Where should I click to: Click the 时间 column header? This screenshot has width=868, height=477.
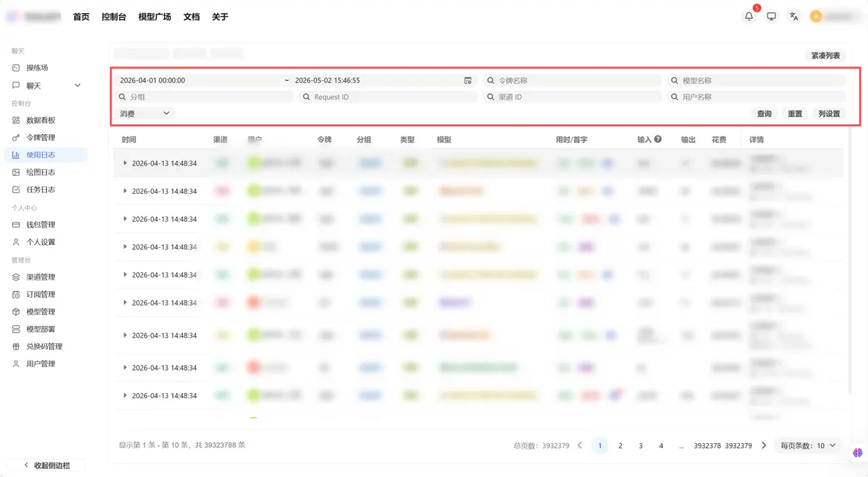point(129,139)
